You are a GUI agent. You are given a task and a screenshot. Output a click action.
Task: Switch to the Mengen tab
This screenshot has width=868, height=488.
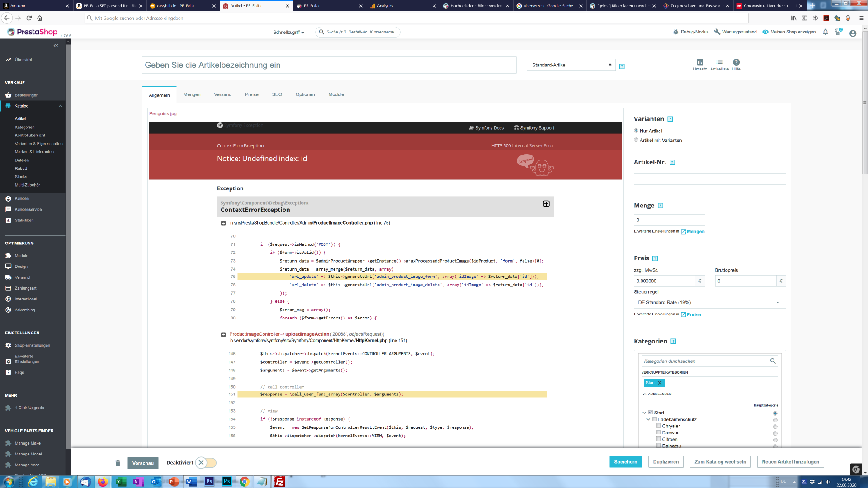tap(192, 95)
